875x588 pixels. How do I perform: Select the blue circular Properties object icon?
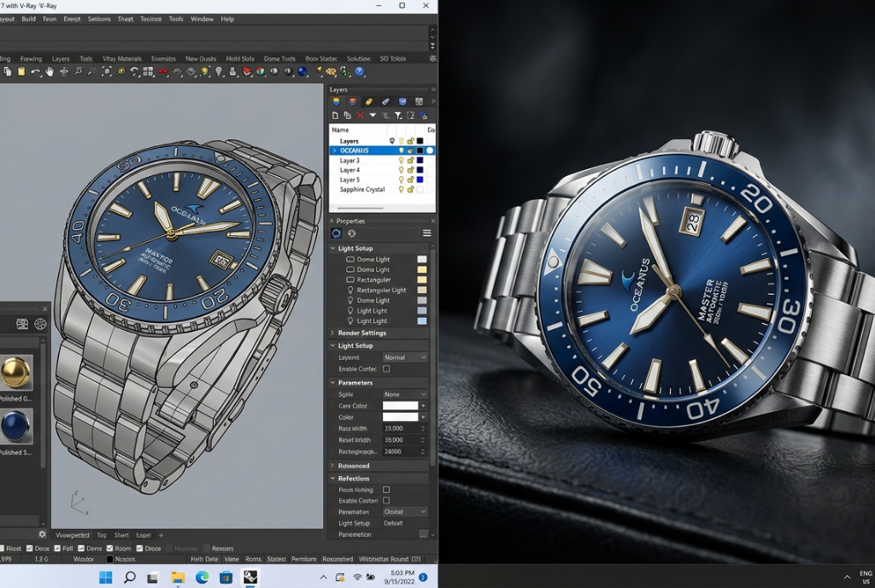pyautogui.click(x=336, y=233)
